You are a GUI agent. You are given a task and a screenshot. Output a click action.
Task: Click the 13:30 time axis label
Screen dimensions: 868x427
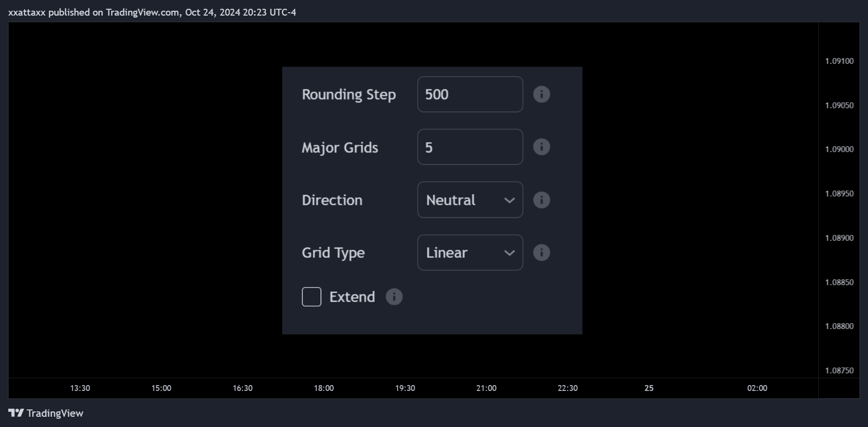pyautogui.click(x=80, y=388)
